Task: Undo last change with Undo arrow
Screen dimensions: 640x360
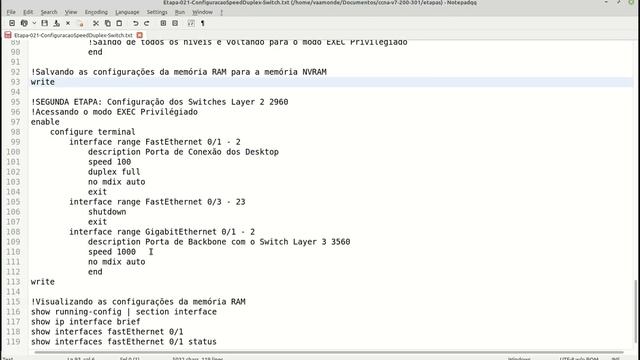Action: [x=136, y=23]
